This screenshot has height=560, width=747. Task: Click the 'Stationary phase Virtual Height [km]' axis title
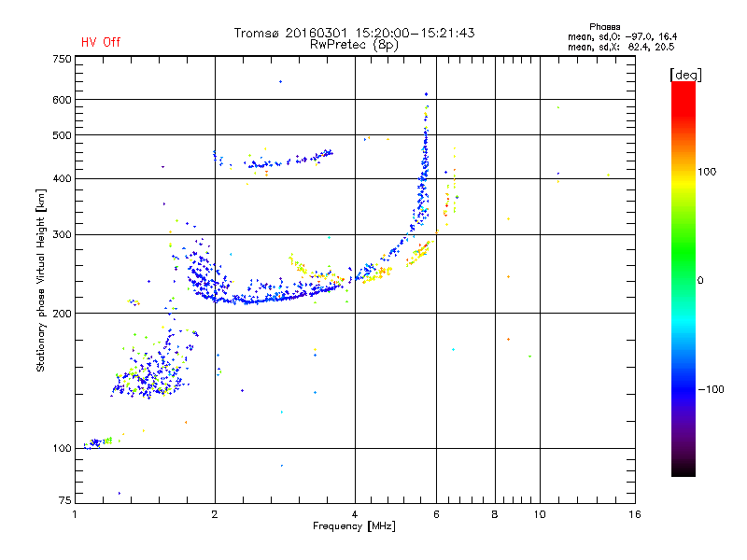click(x=40, y=280)
